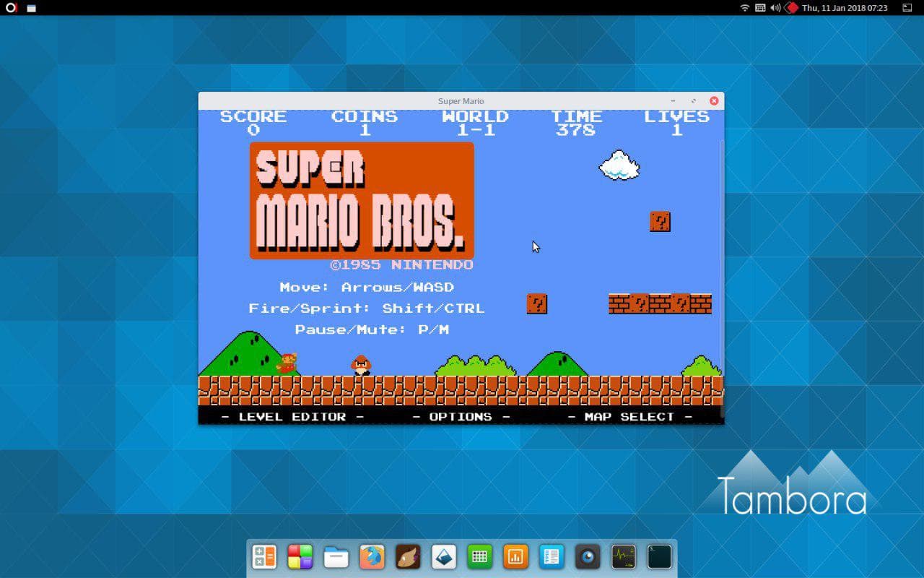Click the "Move: Arrows/WASD" instruction text
The image size is (924, 578).
[x=367, y=287]
